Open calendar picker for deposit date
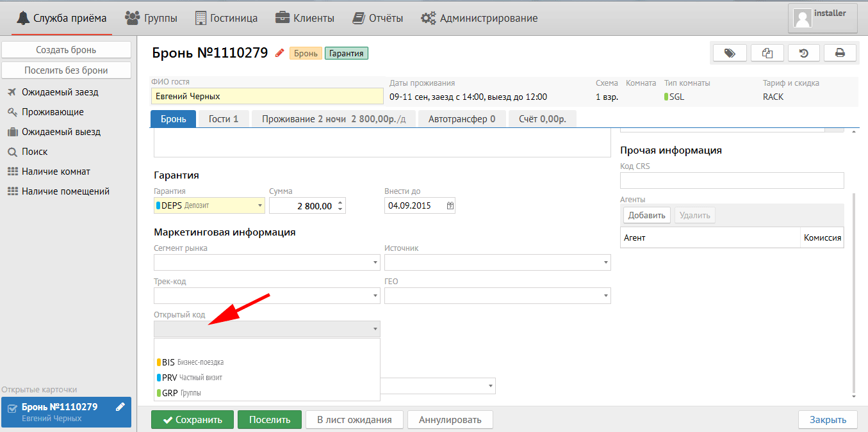The height and width of the screenshot is (432, 868). coord(450,206)
